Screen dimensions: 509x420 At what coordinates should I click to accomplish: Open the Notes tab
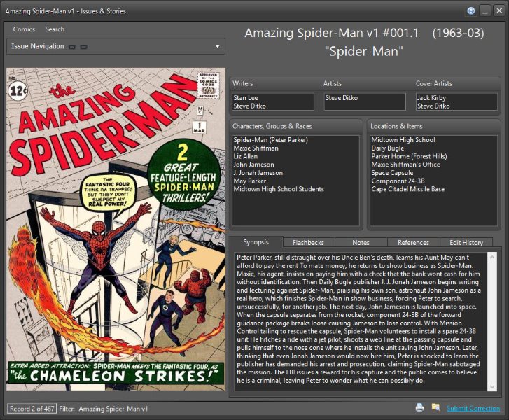tap(361, 242)
